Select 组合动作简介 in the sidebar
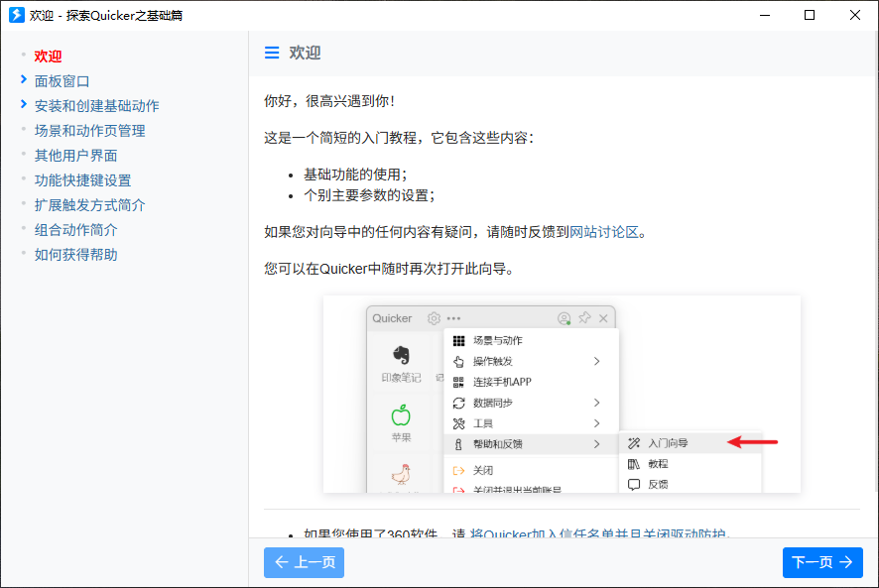 (x=75, y=229)
